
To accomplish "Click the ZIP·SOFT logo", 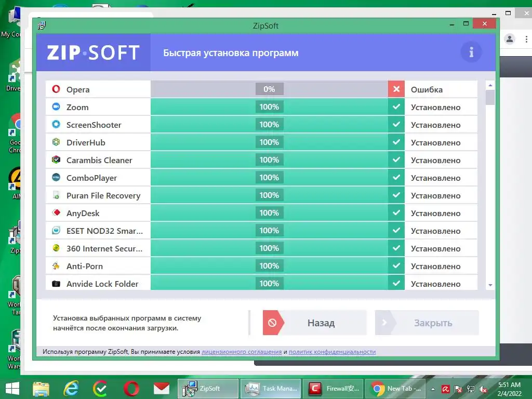I will click(94, 53).
